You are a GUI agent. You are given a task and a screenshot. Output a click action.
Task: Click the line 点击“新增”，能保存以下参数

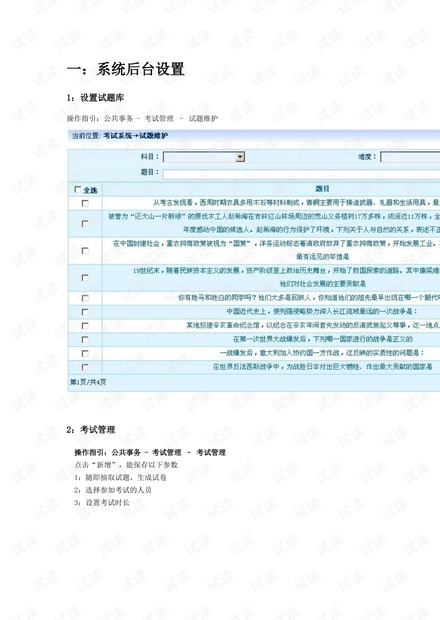(x=126, y=465)
